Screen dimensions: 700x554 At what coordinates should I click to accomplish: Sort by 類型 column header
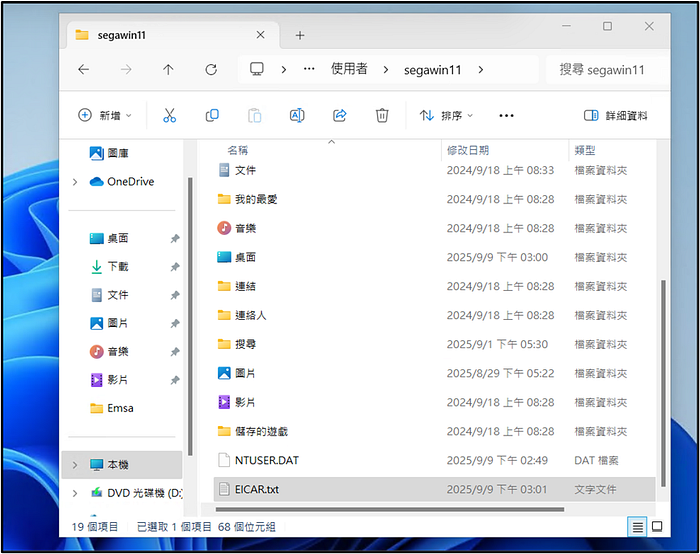(x=585, y=150)
